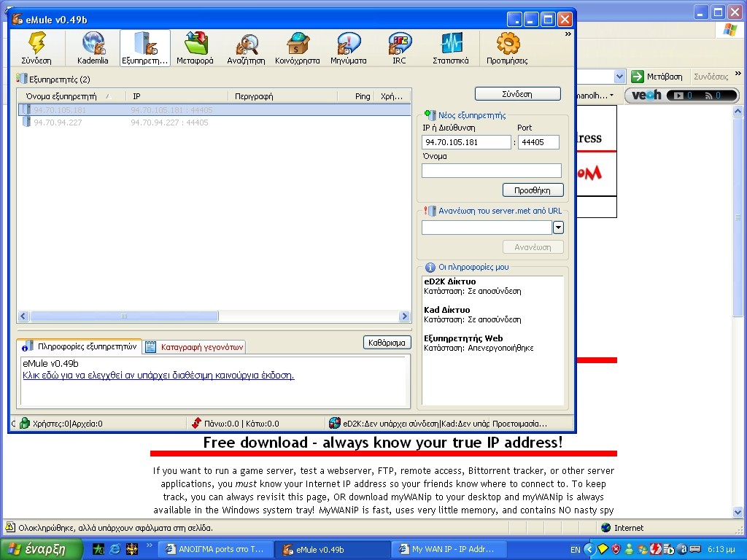Expand the eMule toolbar overflow chevron
The image size is (747, 560).
(x=568, y=34)
